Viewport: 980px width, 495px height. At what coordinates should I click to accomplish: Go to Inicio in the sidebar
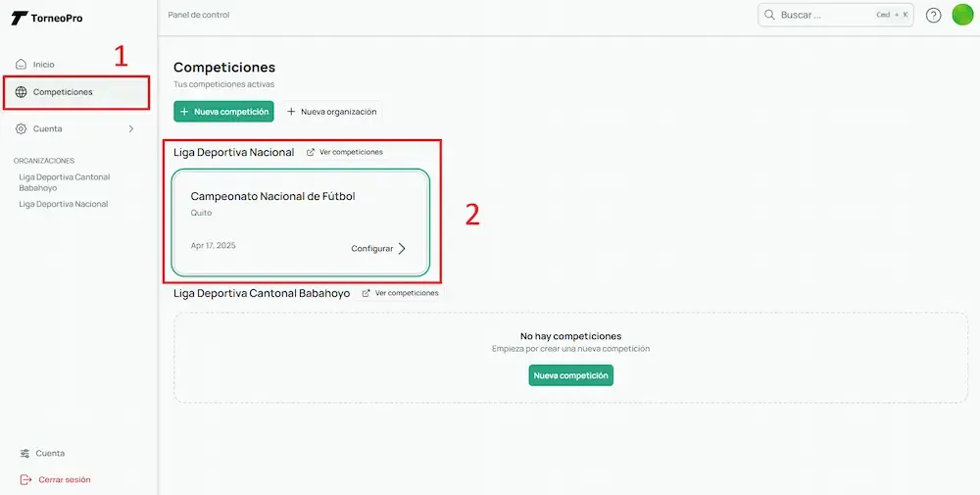coord(44,65)
